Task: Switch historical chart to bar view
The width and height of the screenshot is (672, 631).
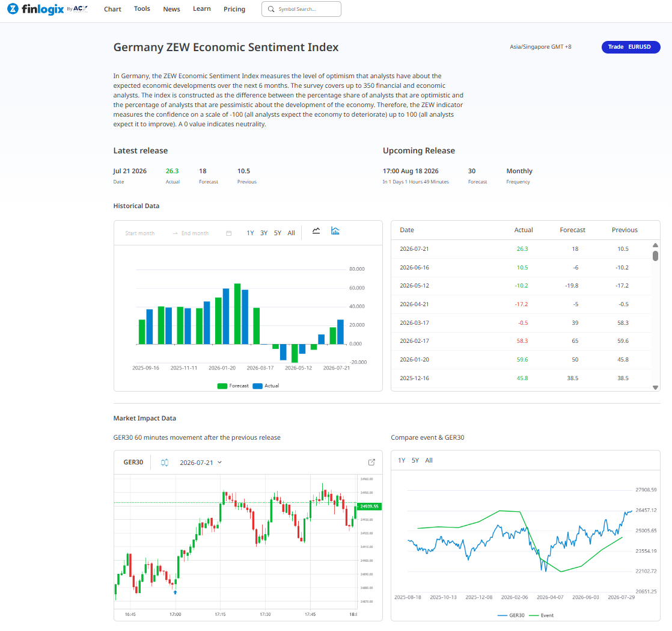Action: click(335, 231)
